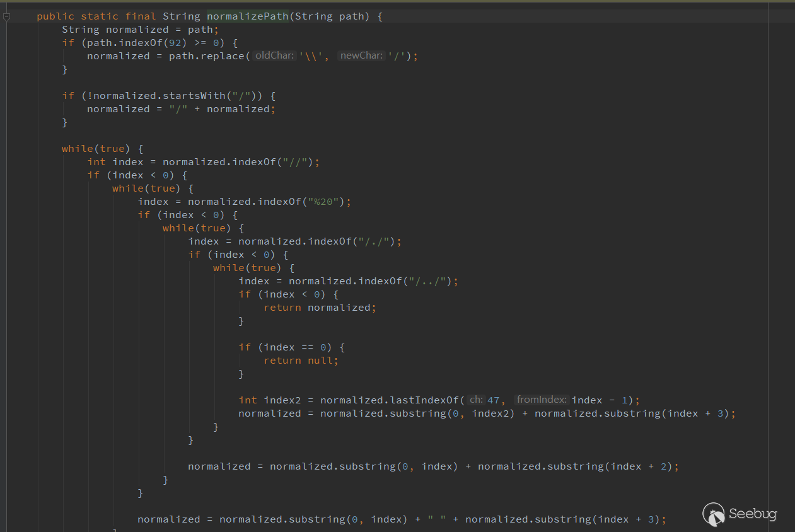Click the path.replace( call
This screenshot has width=795, height=532.
(x=209, y=56)
